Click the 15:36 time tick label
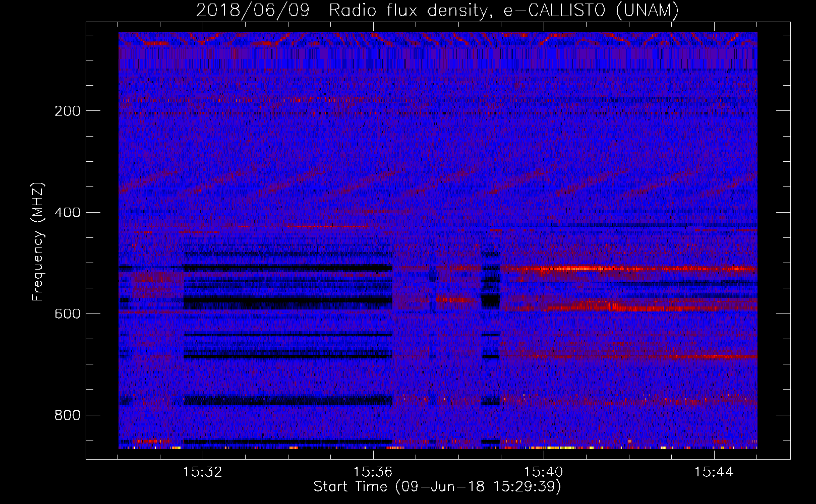This screenshot has height=504, width=816. point(373,472)
